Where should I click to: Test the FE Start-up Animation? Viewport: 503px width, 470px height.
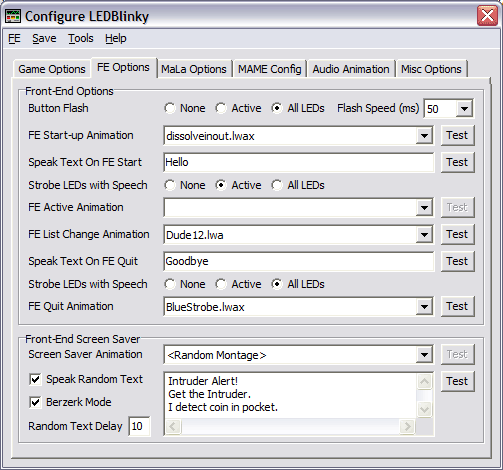(x=457, y=135)
